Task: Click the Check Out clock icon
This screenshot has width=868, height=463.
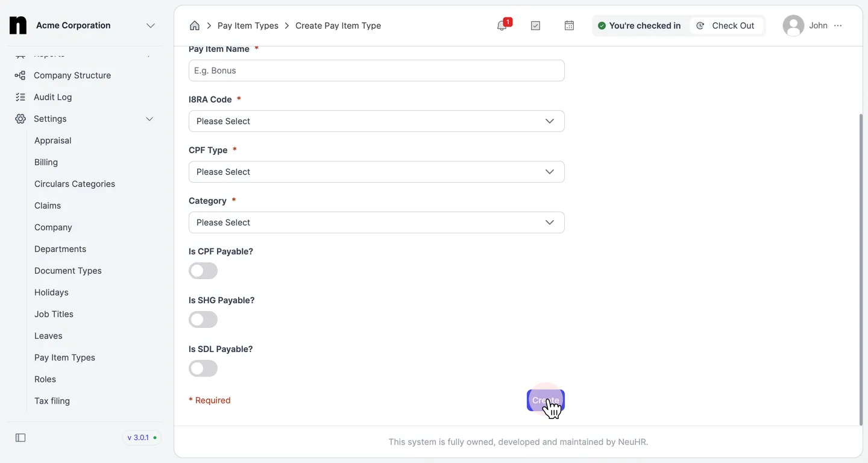Action: 700,25
